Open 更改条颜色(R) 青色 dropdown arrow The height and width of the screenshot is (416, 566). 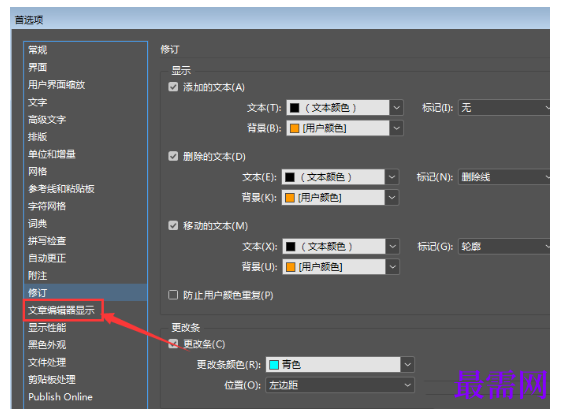click(408, 365)
